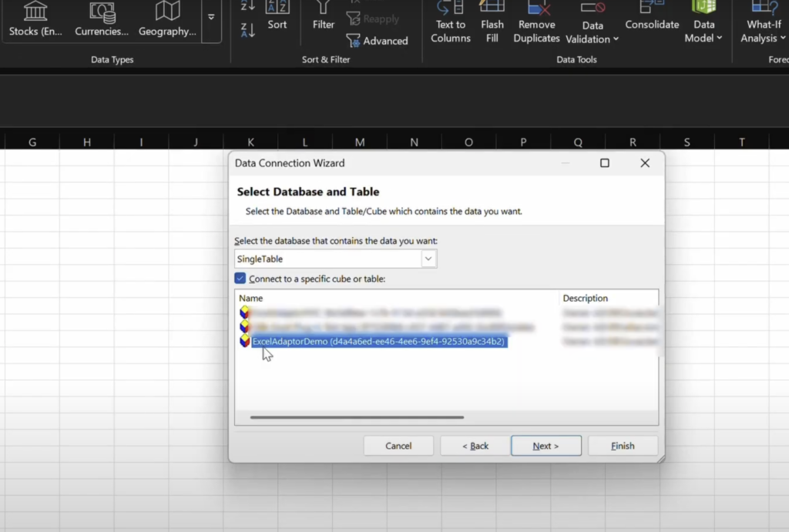
Task: Select column T header
Action: coord(742,142)
